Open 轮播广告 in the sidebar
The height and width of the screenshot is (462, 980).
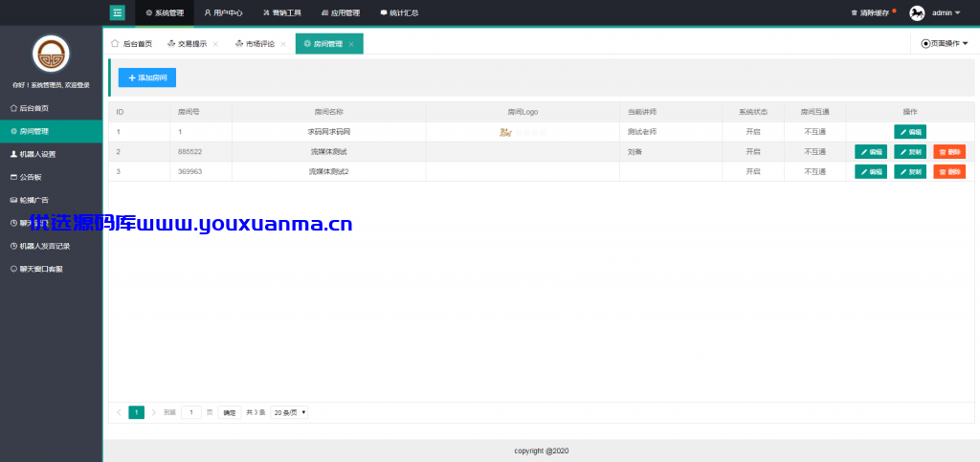coord(52,200)
